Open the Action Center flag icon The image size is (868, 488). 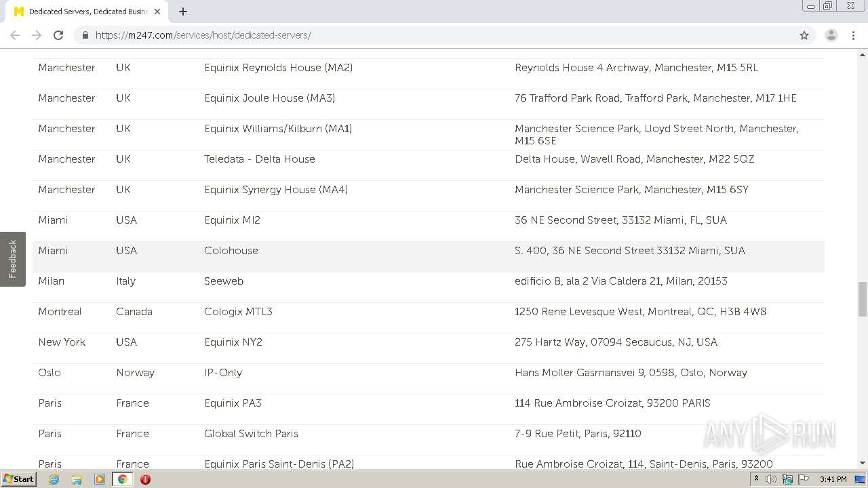pos(804,479)
